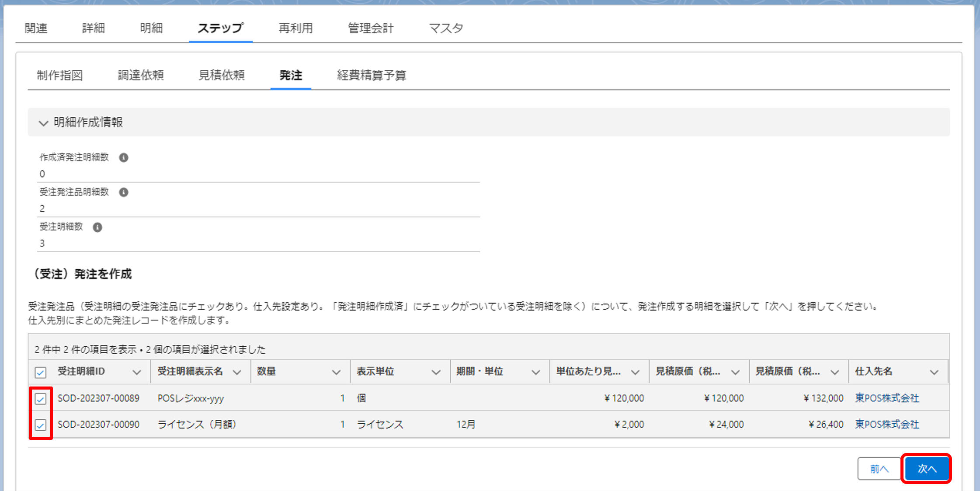
Task: Uncheck row SOD-202307-00089
Action: (x=40, y=399)
